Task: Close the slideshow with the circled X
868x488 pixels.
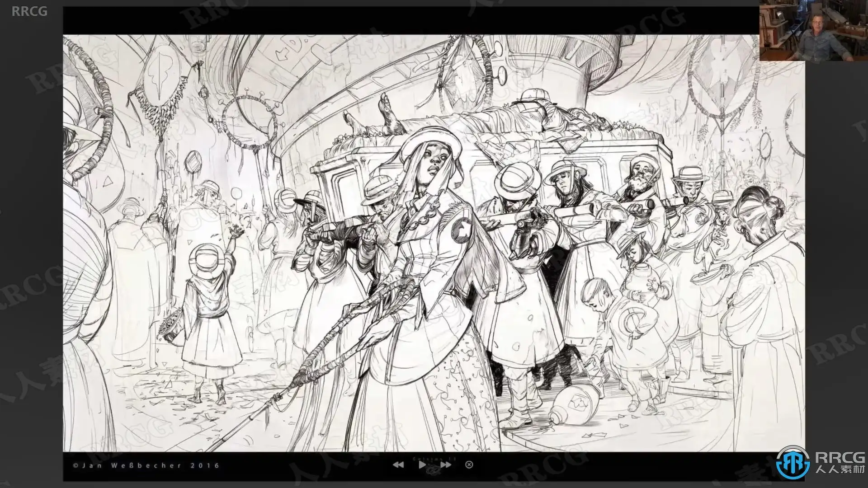Action: pos(469,465)
